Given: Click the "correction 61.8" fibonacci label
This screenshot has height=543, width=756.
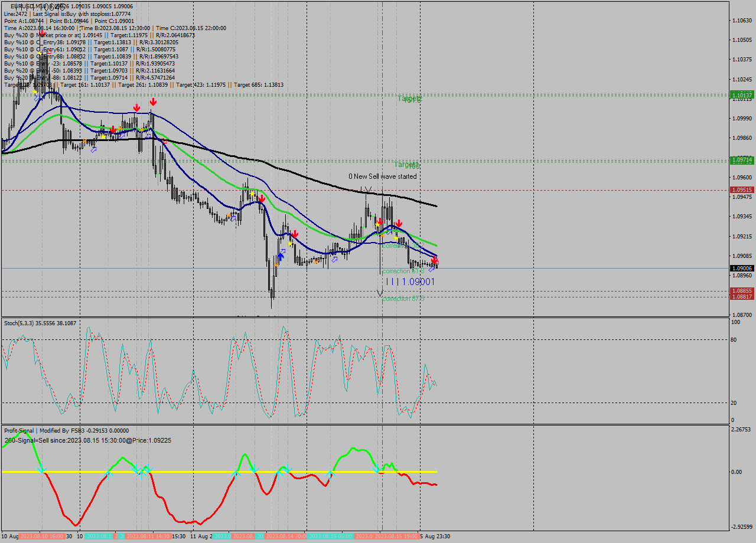Looking at the screenshot, I should [x=403, y=271].
